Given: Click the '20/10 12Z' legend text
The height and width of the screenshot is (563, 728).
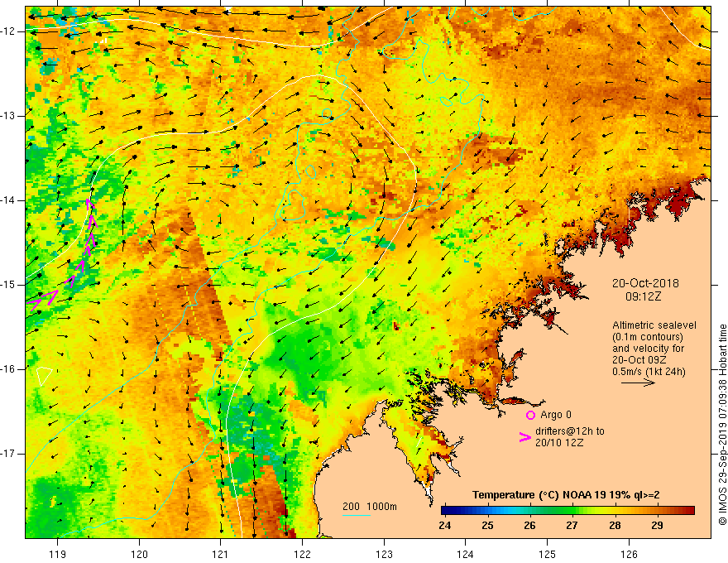Looking at the screenshot, I should point(559,443).
